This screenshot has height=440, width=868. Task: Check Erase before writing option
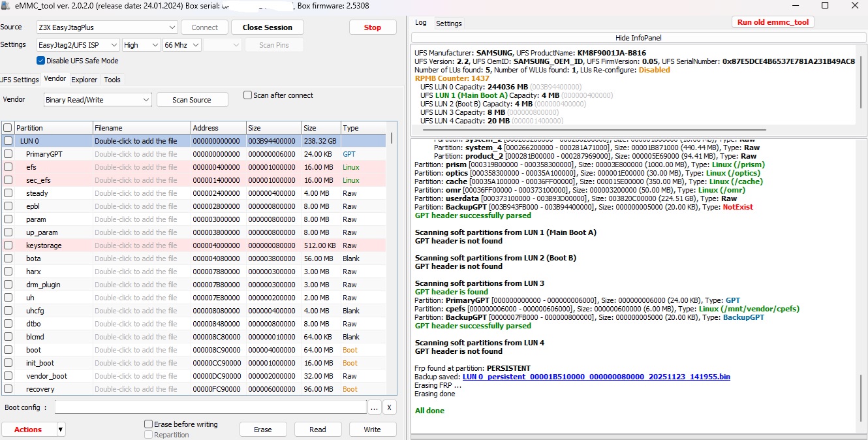pyautogui.click(x=149, y=424)
